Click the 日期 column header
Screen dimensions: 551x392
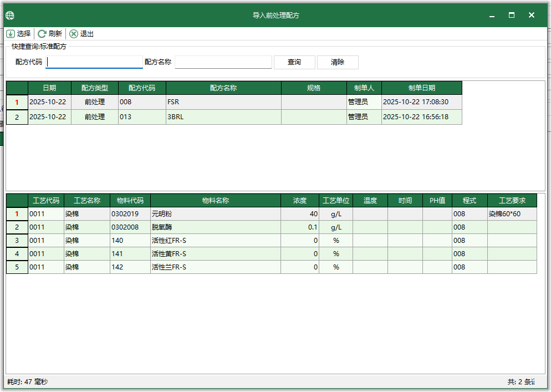pyautogui.click(x=49, y=88)
